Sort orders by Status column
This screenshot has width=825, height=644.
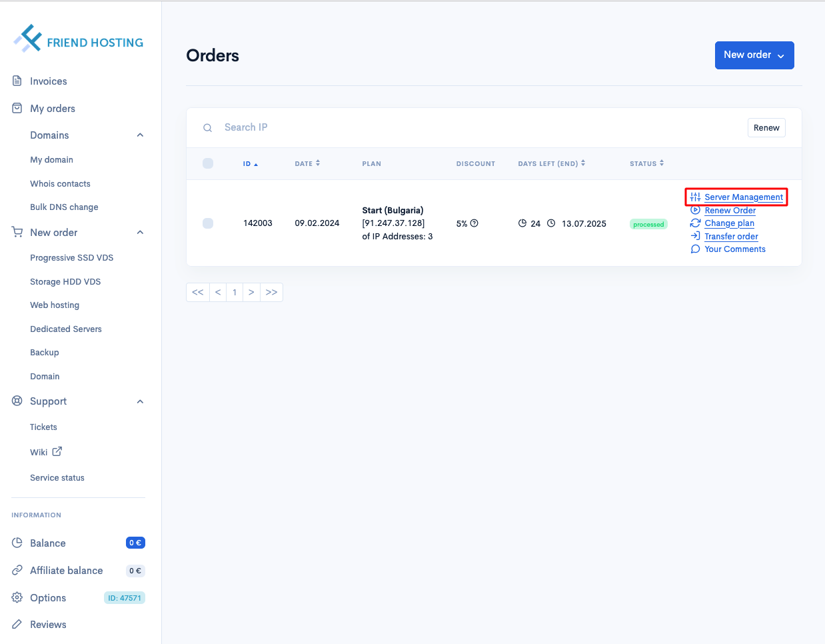646,163
